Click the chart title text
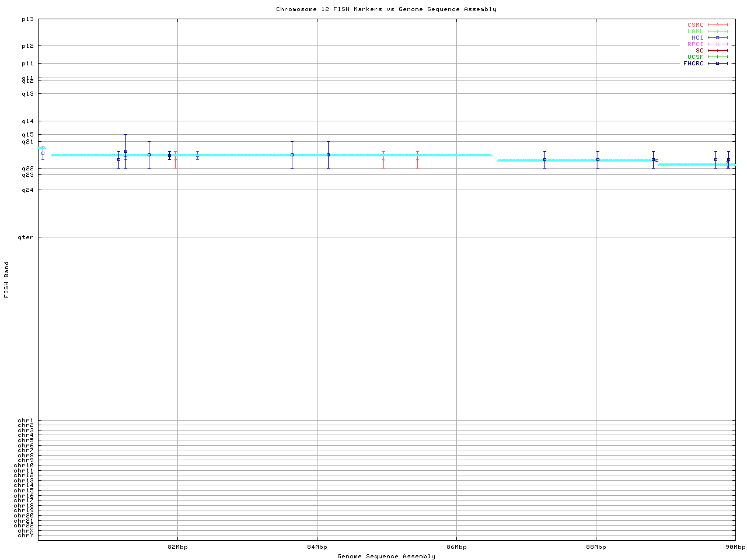This screenshot has height=560, width=747. tap(386, 9)
